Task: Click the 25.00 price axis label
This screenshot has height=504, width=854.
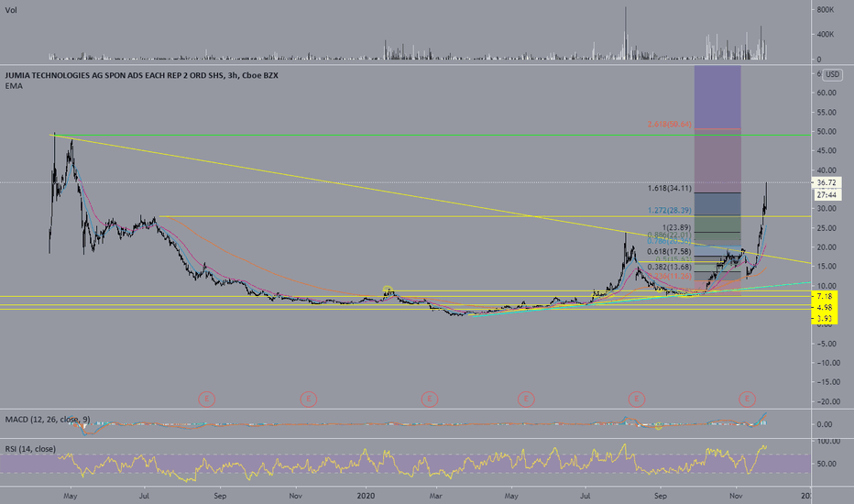Action: [x=827, y=228]
